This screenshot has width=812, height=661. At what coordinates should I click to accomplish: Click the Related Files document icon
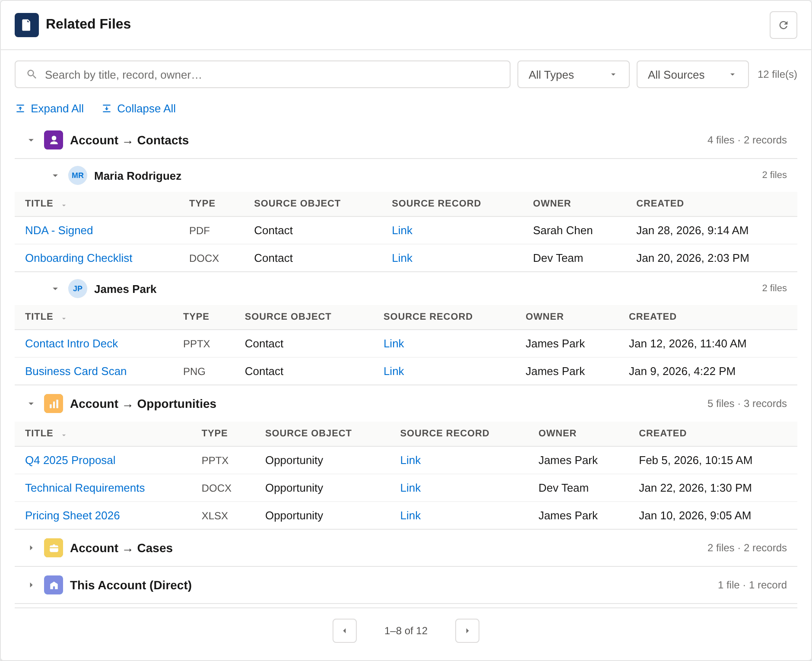click(27, 25)
